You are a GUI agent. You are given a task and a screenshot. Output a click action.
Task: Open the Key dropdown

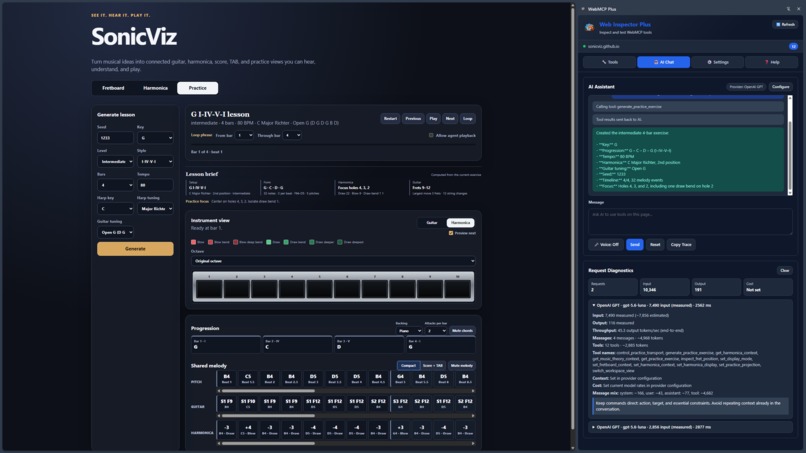(155, 138)
